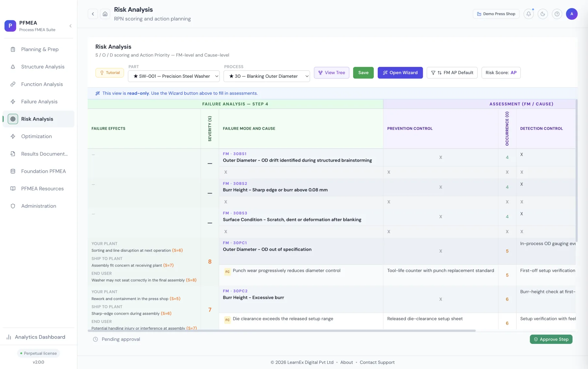Screen dimensions: 588x369
Task: Click the home icon in header
Action: [105, 14]
